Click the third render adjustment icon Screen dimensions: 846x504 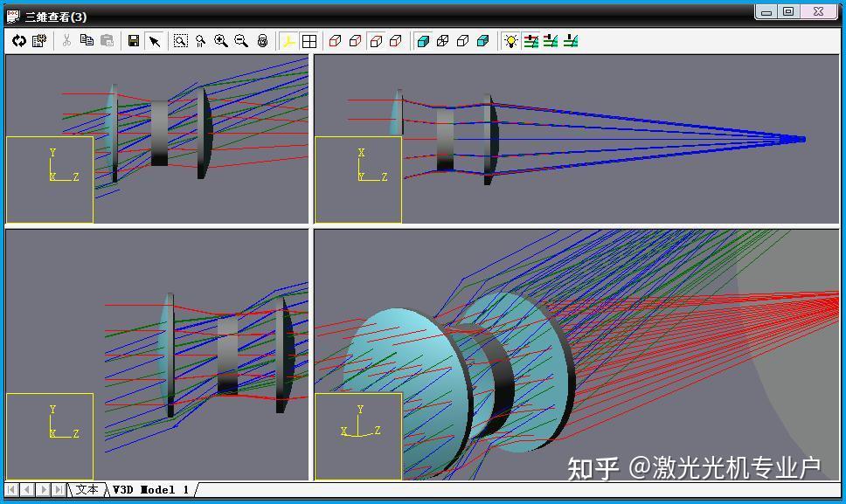coord(571,40)
